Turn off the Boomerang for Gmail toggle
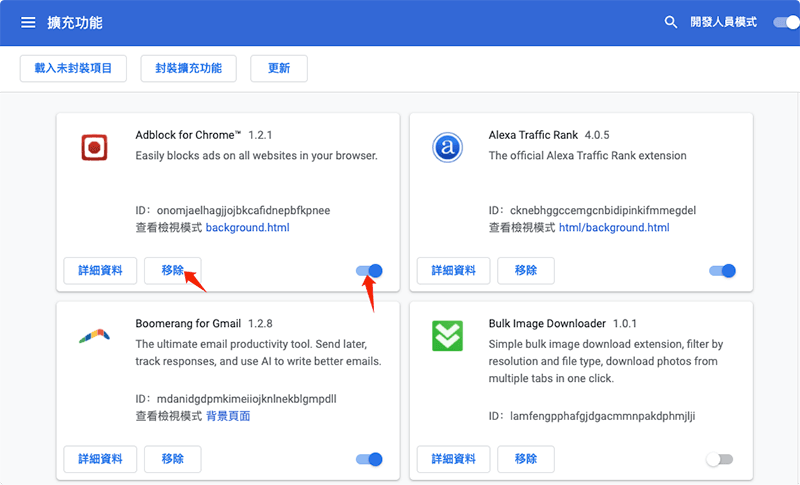800x485 pixels. [x=369, y=460]
